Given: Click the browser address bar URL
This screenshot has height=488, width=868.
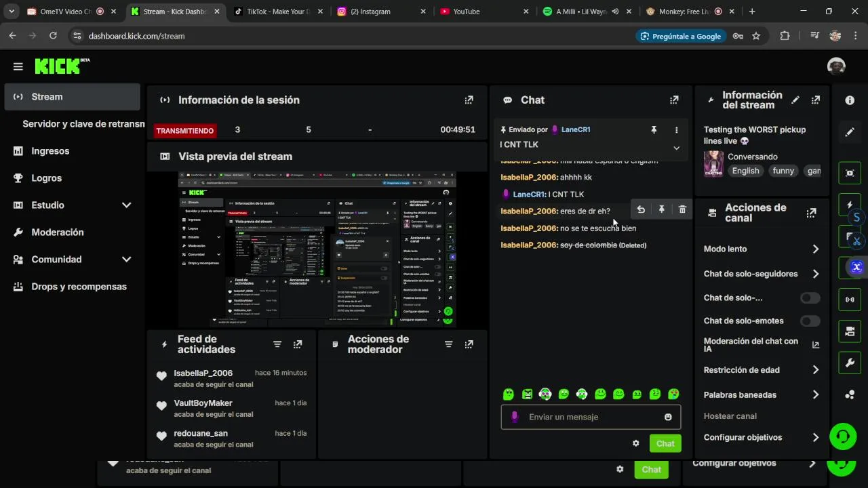Looking at the screenshot, I should click(136, 36).
